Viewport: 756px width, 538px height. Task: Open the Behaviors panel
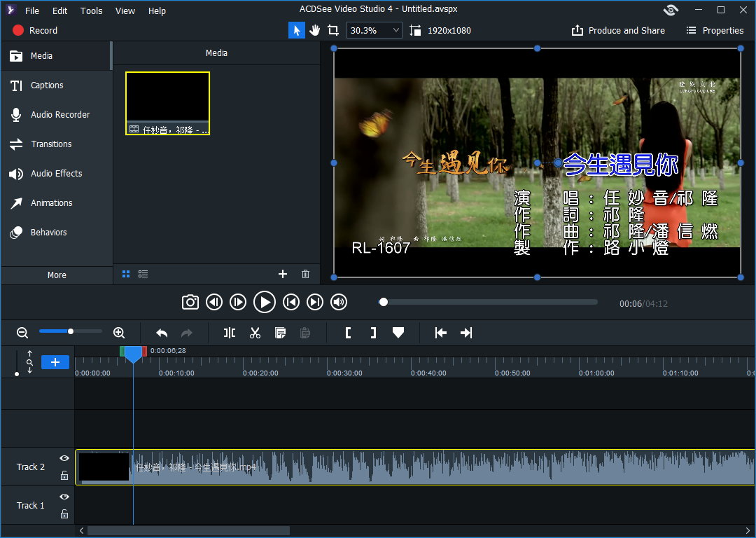(56, 233)
